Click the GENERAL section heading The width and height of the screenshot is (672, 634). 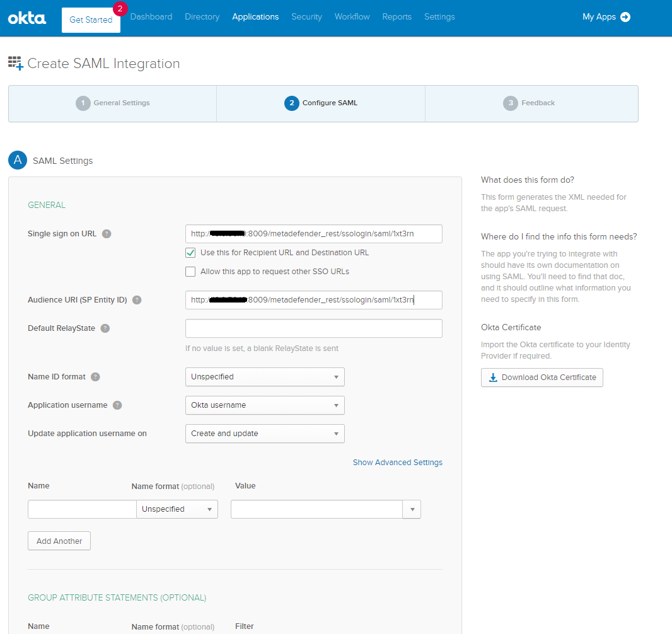(x=47, y=205)
